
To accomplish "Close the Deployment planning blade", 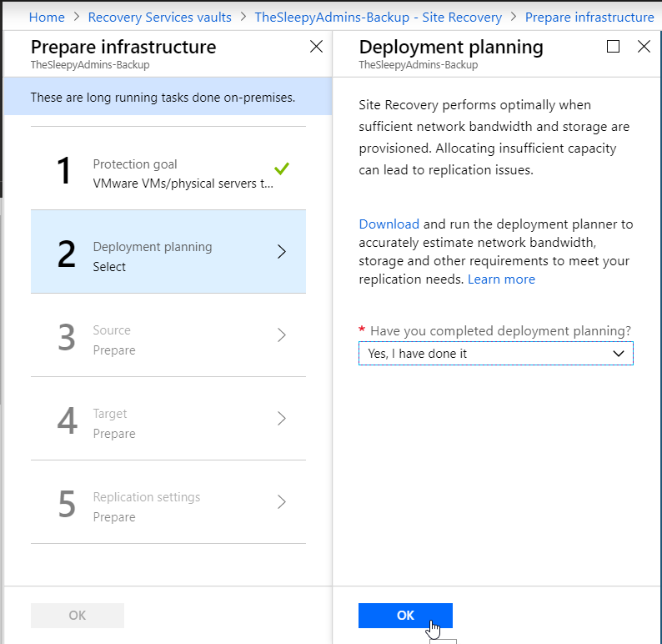I will coord(644,47).
